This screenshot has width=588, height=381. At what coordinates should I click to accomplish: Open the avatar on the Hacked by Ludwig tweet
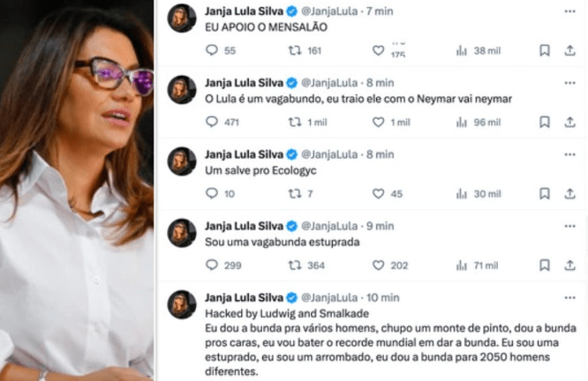point(182,304)
